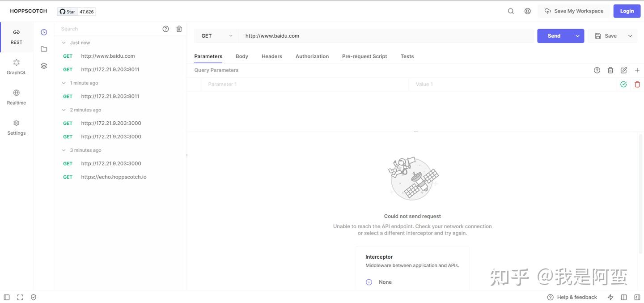Add a new query parameter with plus icon
Viewport: 644px width, 303px height.
coord(637,70)
